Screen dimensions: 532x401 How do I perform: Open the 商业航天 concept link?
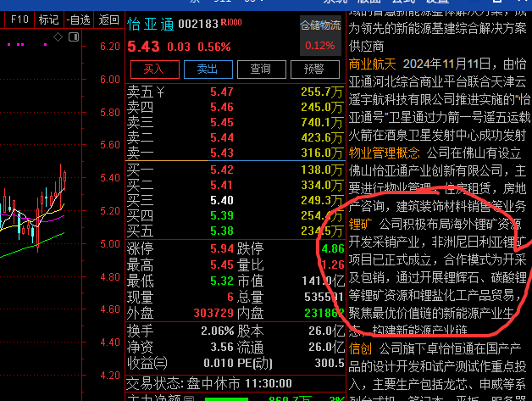[372, 64]
